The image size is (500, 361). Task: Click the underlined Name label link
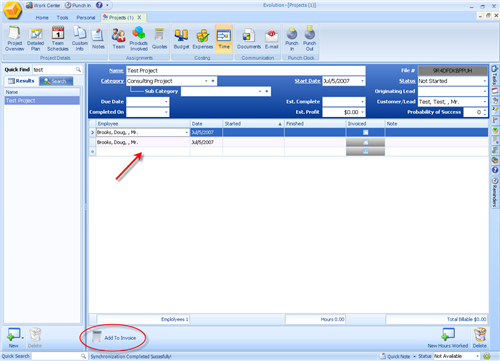[116, 71]
